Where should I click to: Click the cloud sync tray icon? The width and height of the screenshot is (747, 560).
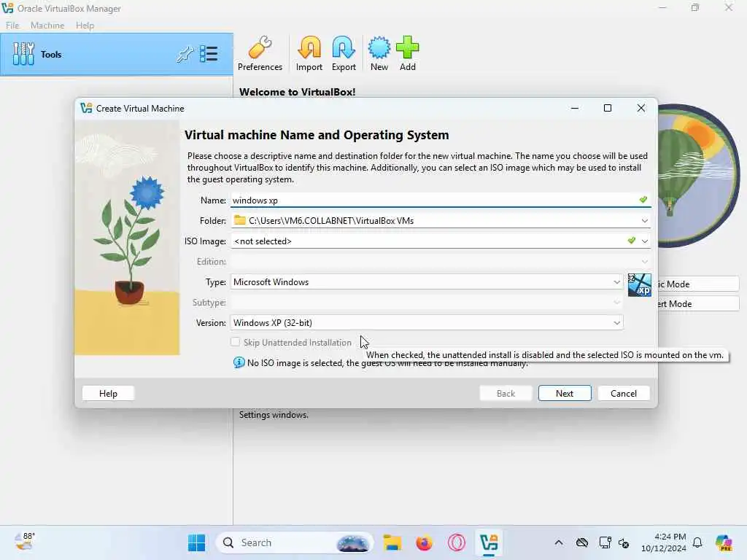click(x=581, y=542)
